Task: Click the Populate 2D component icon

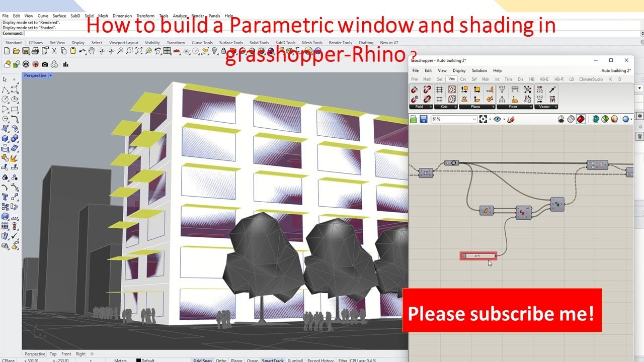Action: coord(452,89)
